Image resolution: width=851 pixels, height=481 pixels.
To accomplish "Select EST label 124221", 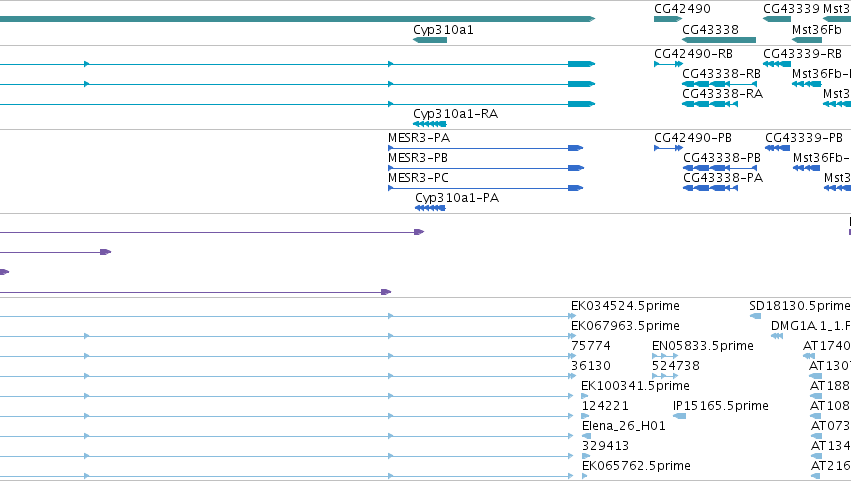I will coord(605,406).
